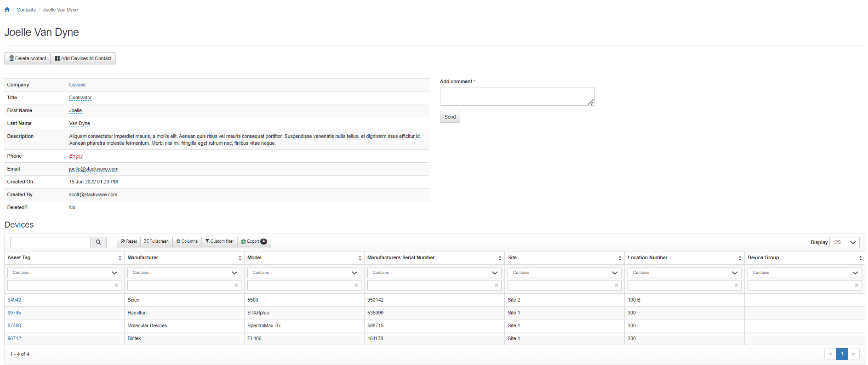
Task: Click Add Devices to Contact button
Action: tap(83, 58)
